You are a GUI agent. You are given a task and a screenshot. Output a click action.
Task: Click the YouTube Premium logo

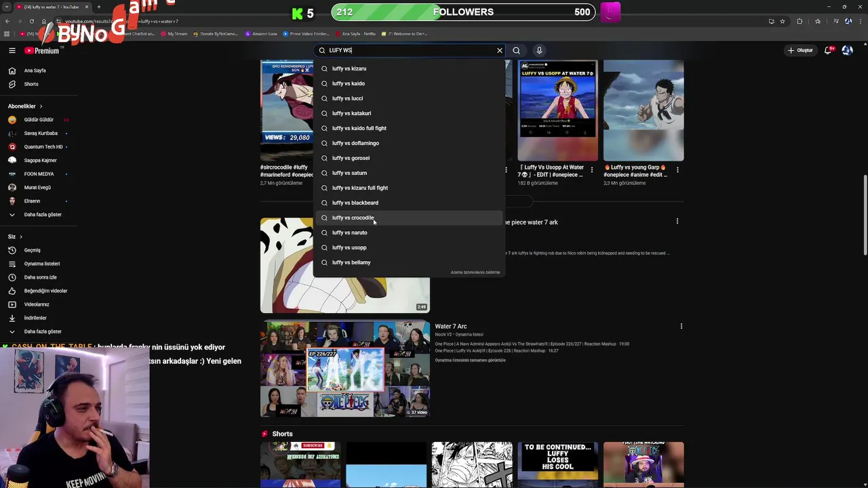pyautogui.click(x=42, y=51)
